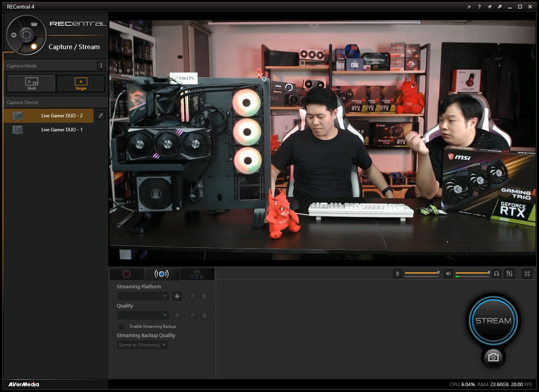Add a new streaming platform

(177, 296)
